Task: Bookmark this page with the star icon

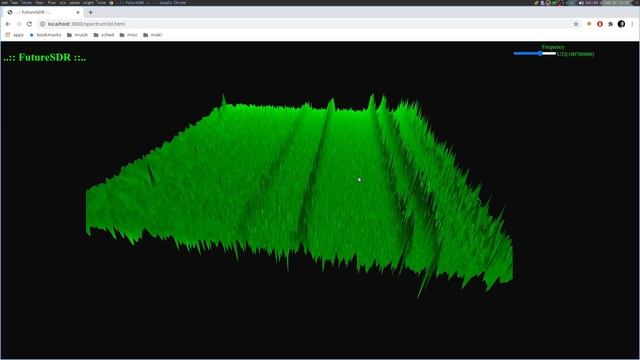Action: 576,24
